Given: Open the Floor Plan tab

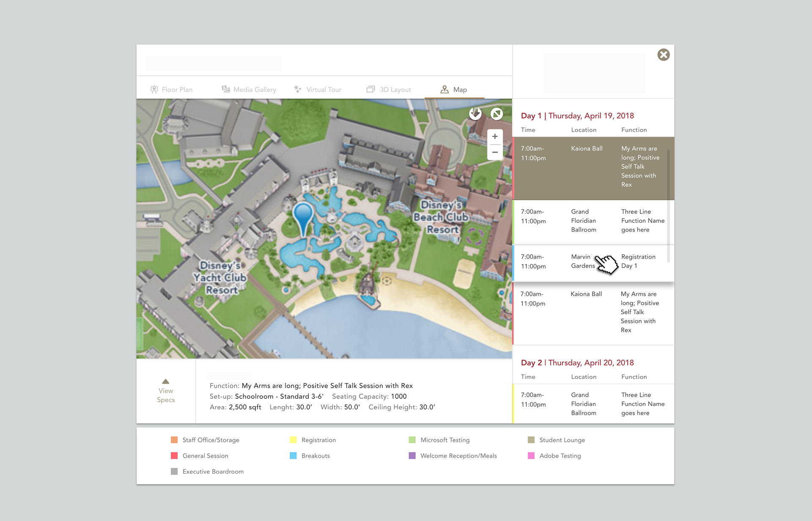Looking at the screenshot, I should (172, 90).
